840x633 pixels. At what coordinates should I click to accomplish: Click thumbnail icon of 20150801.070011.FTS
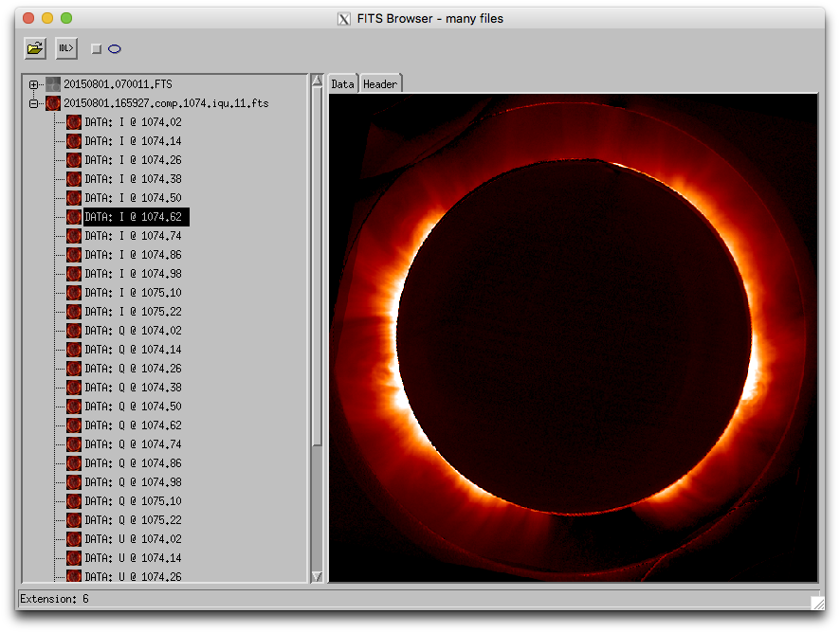point(53,84)
